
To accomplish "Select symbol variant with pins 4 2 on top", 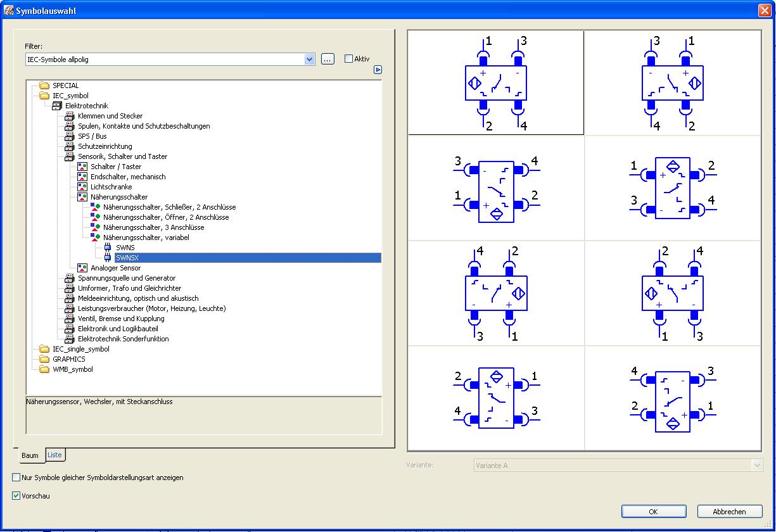I will [x=496, y=293].
